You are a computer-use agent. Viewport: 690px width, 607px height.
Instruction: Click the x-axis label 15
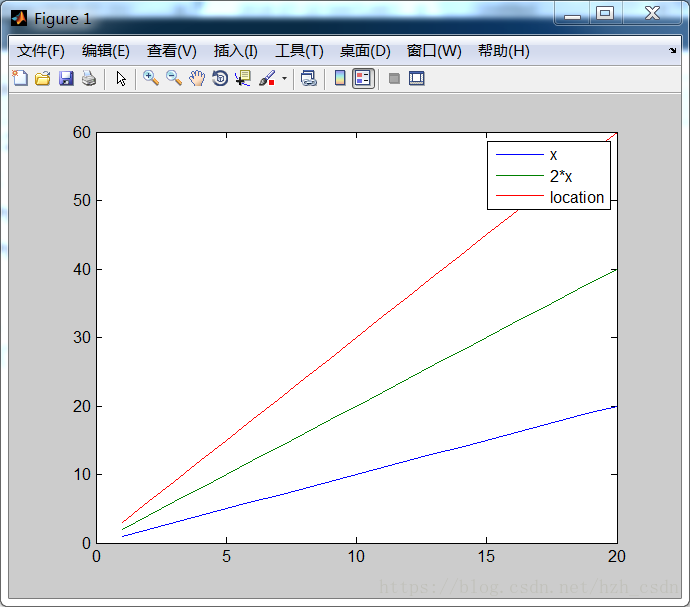pos(486,556)
